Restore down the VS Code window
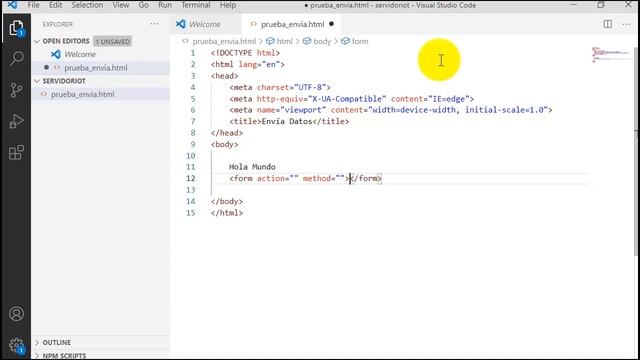 (x=601, y=5)
